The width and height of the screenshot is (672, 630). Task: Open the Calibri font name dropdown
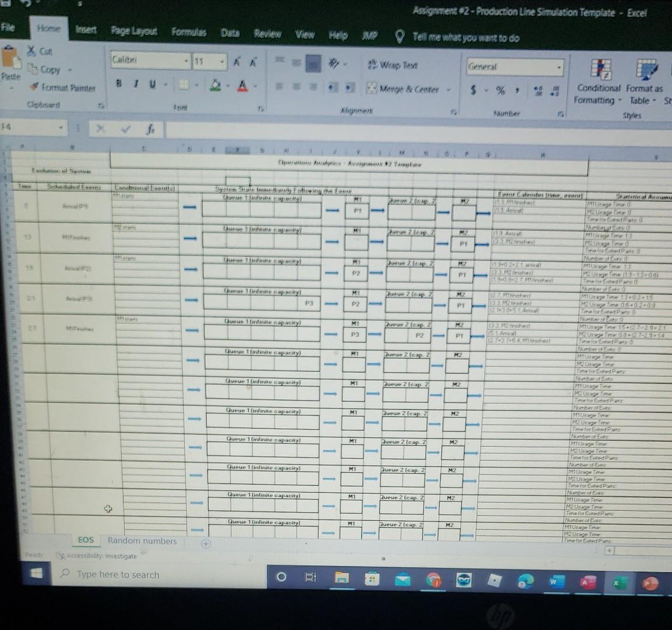coord(185,61)
